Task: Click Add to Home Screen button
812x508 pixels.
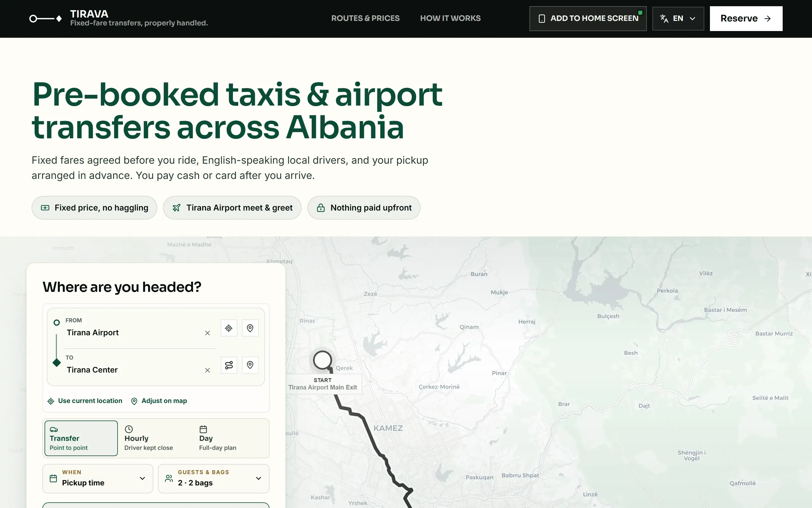Action: point(588,18)
